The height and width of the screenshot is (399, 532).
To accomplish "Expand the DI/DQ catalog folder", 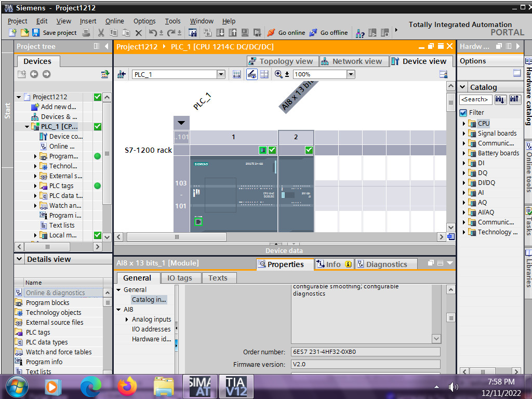I will click(x=464, y=183).
